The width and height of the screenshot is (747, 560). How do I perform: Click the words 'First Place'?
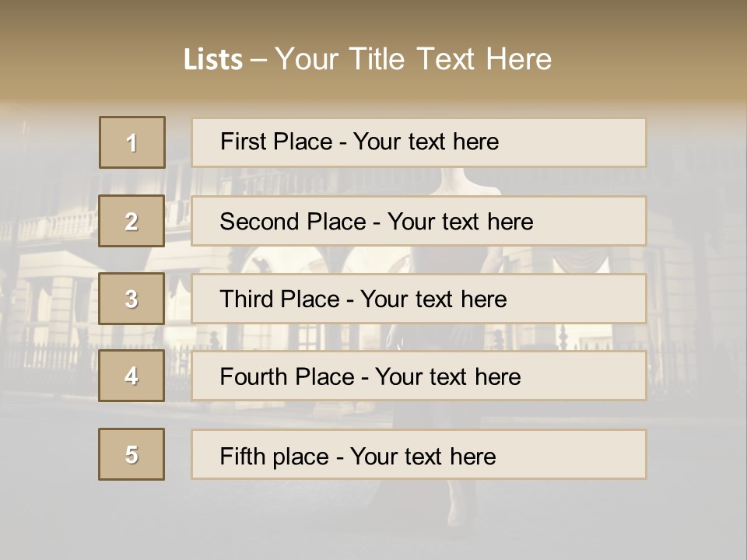(276, 142)
